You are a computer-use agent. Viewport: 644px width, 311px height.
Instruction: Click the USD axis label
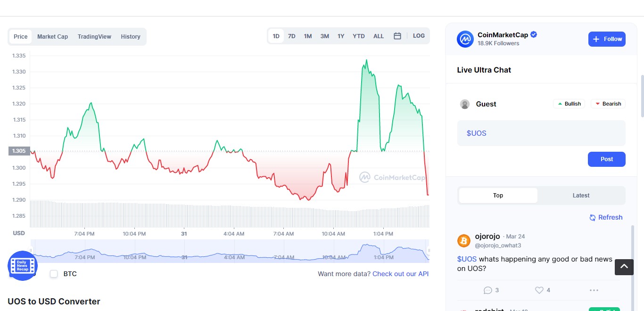(x=19, y=233)
